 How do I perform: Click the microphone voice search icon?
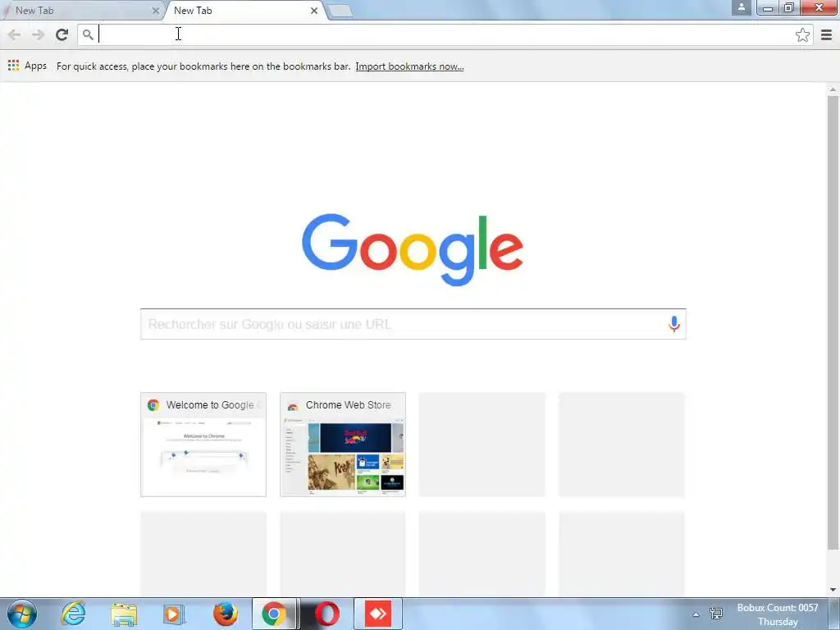tap(674, 323)
